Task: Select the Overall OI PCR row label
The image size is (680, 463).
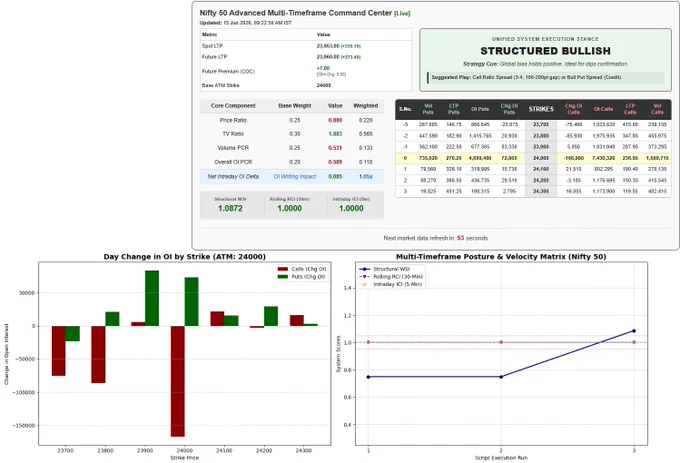Action: tap(233, 162)
